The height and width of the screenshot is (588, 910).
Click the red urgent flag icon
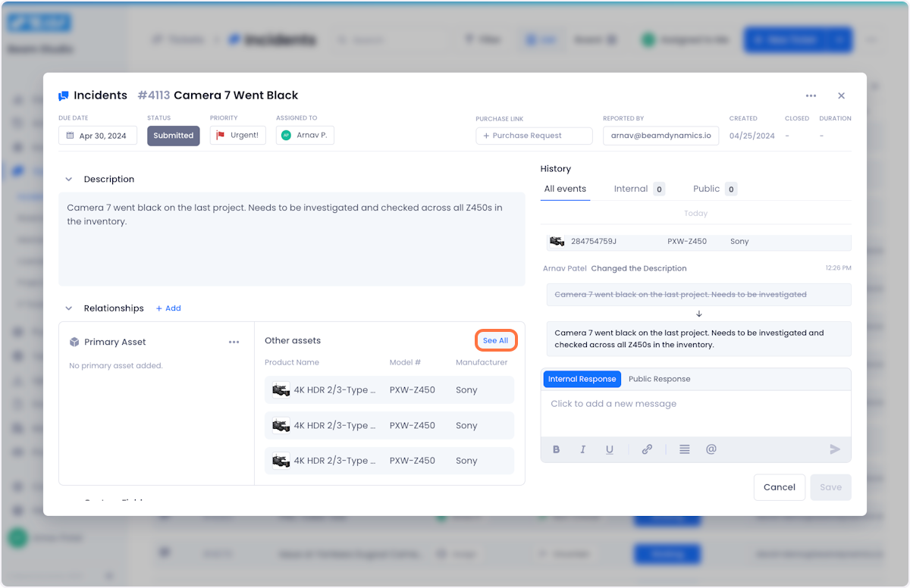click(x=221, y=136)
